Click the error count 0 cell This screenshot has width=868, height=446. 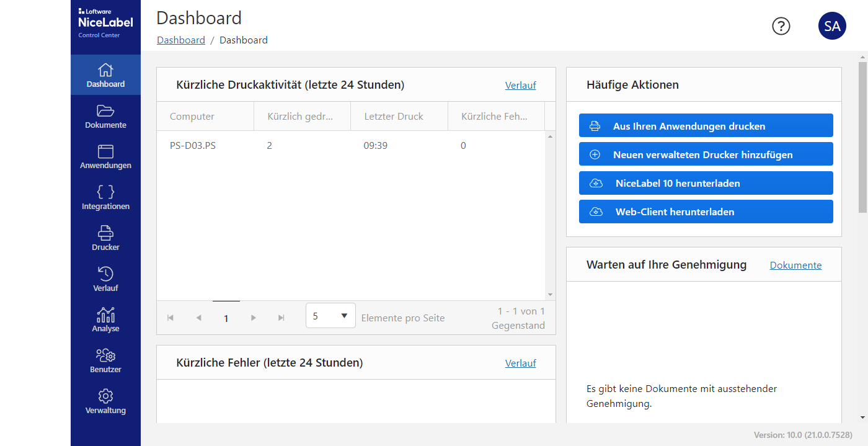[463, 146]
